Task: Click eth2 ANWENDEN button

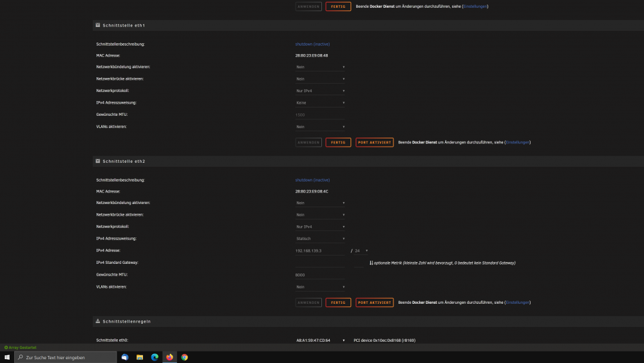Action: [x=308, y=302]
